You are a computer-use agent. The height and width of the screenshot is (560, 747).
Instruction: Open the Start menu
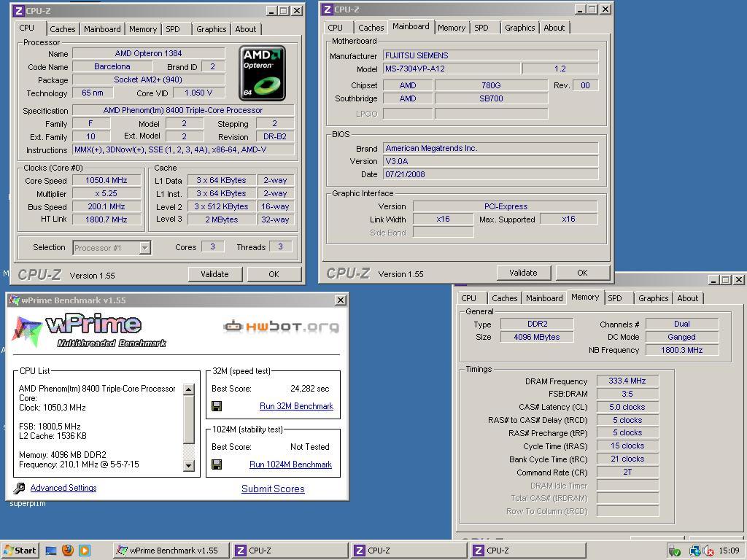click(x=20, y=551)
